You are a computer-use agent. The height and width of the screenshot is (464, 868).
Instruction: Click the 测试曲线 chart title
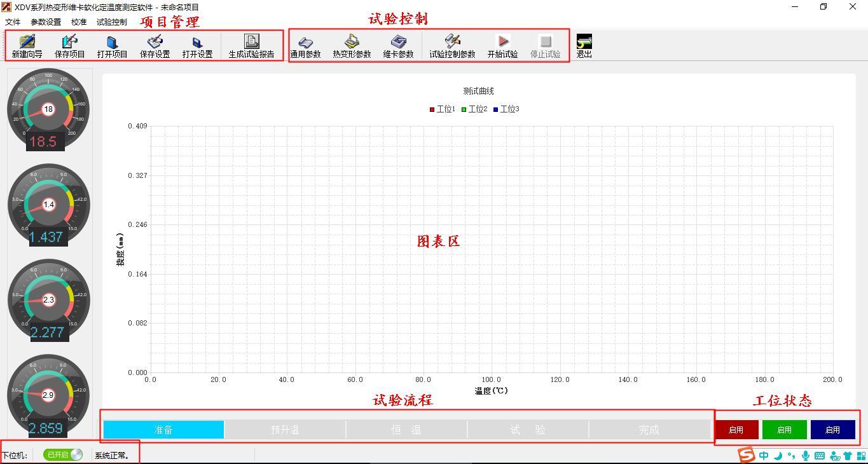[x=478, y=92]
